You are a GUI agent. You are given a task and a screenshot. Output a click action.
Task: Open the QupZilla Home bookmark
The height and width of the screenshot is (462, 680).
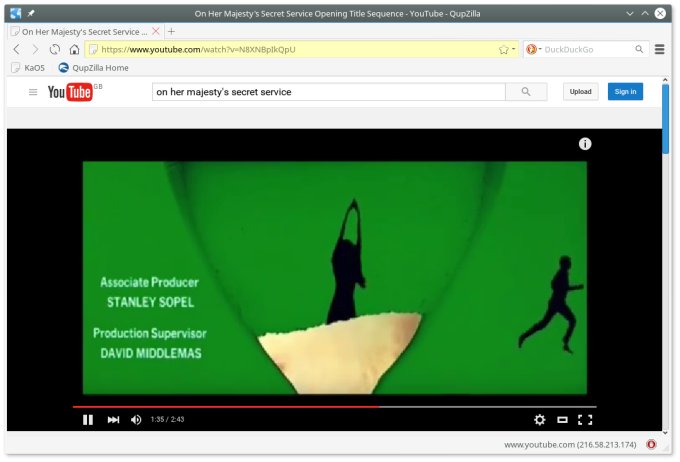(93, 68)
